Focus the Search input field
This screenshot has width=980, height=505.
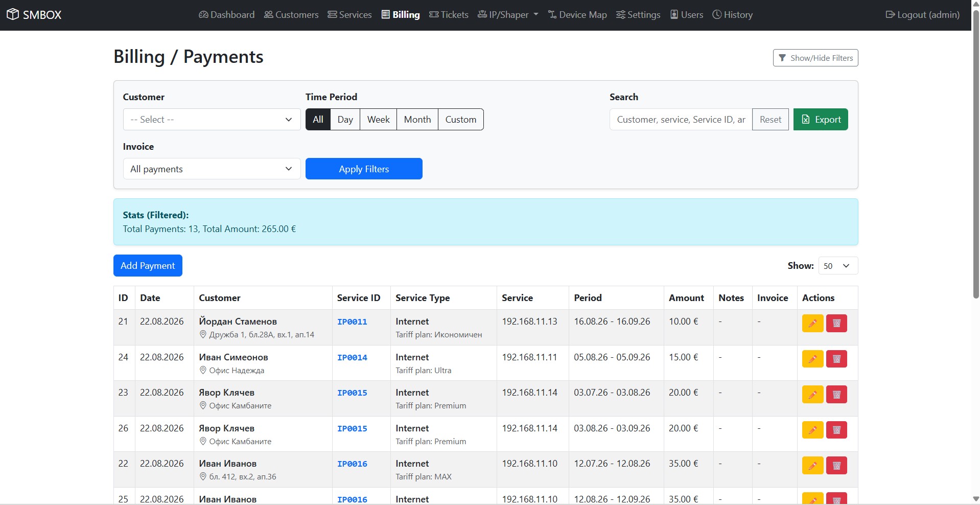(681, 120)
